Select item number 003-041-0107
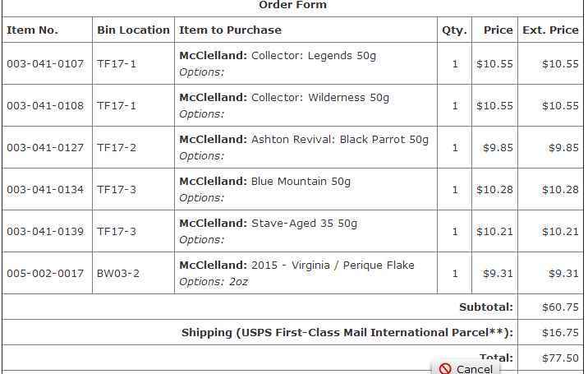Viewport: 588px width, 374px height. pyautogui.click(x=45, y=64)
